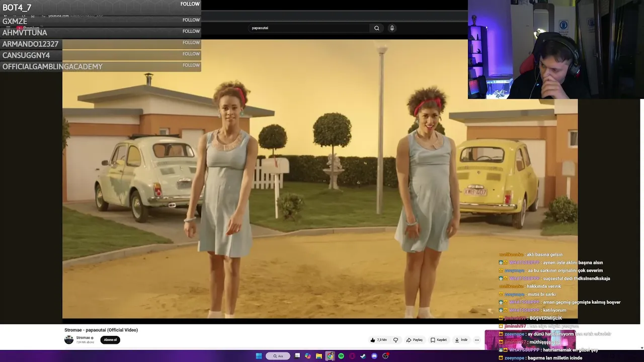
Task: Follow CANSUGGNY4 in the overlay list
Action: coord(191,54)
